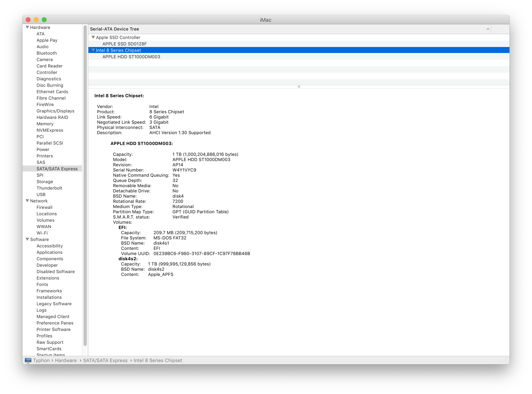Open PCI in the sidebar
This screenshot has height=394, width=532.
tap(40, 137)
